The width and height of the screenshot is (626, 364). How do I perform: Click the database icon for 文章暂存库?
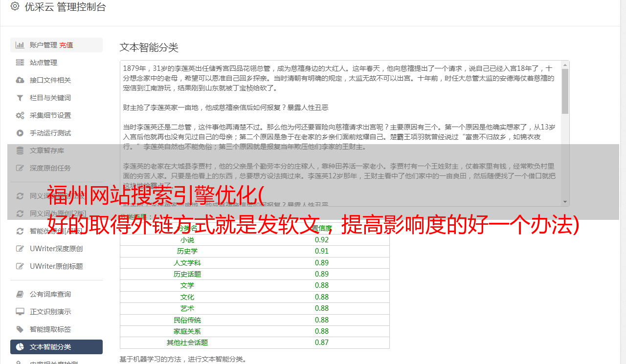[20, 150]
